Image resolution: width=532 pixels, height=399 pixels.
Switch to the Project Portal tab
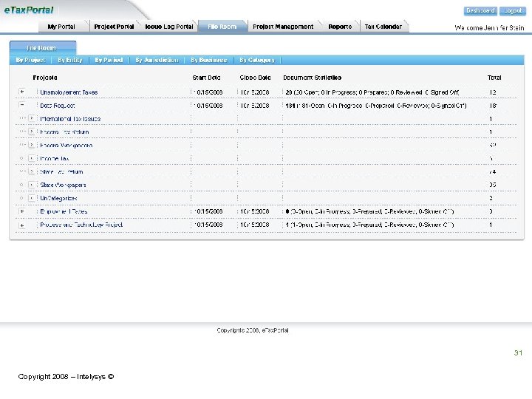(x=114, y=27)
